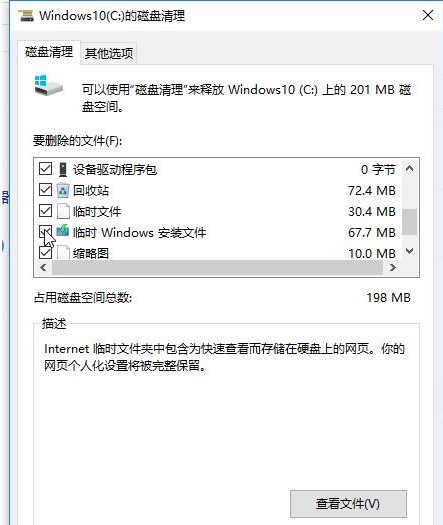This screenshot has height=525, width=443.
Task: Click the horizontal scroll left arrow
Action: pos(43,268)
